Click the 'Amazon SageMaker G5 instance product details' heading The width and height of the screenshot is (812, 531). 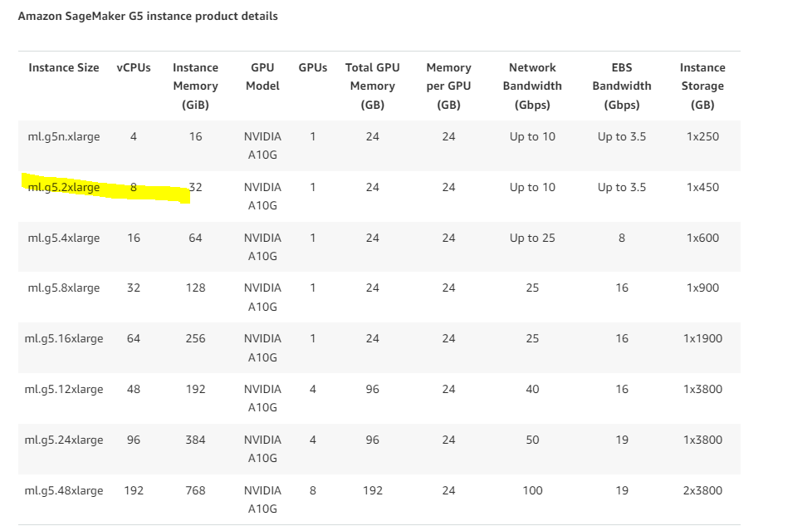click(148, 17)
